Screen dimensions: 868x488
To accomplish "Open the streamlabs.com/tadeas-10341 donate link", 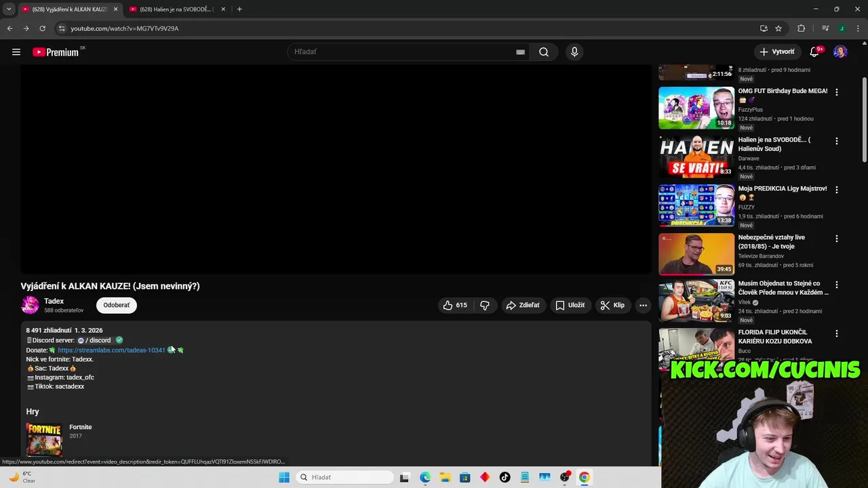I will point(111,350).
